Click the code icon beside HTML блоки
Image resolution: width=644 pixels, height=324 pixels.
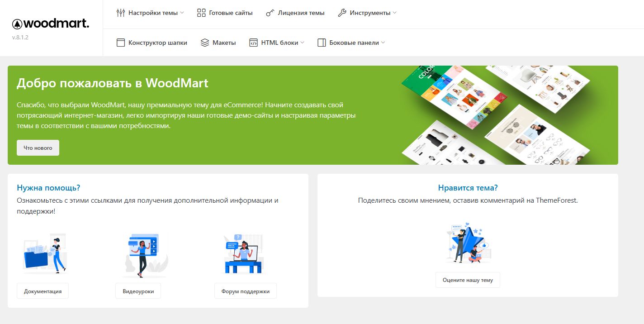pos(253,43)
